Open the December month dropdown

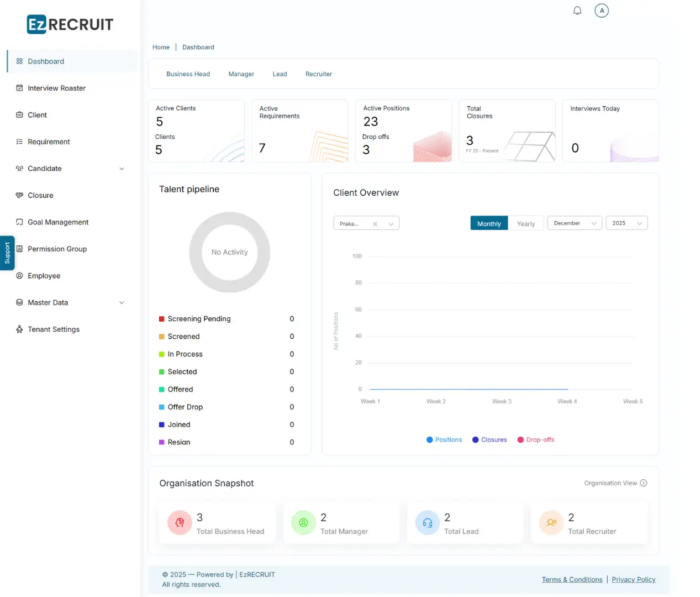click(x=575, y=223)
